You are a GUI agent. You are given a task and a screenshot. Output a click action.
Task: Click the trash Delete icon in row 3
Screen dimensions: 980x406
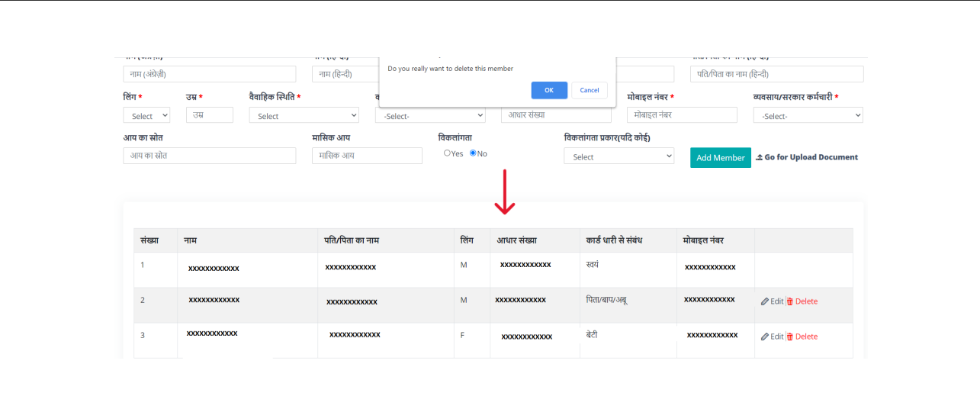click(x=790, y=337)
